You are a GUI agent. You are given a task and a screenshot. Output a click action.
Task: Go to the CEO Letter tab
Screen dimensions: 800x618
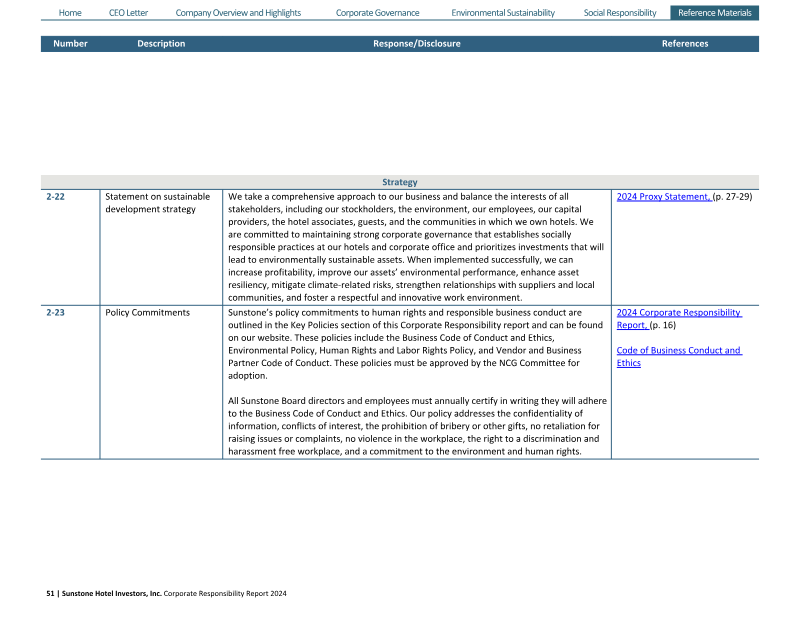pos(128,13)
